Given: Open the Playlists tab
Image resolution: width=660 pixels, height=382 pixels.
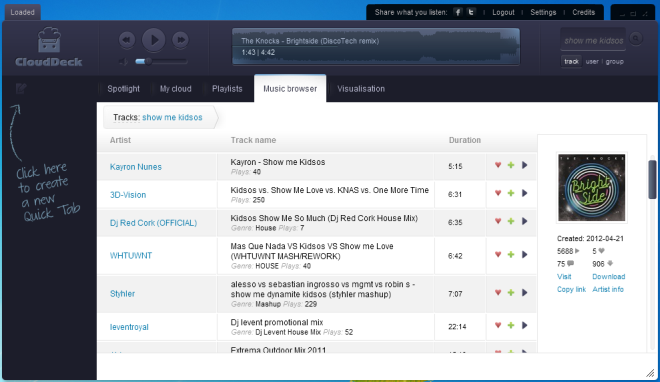Looking at the screenshot, I should [x=227, y=89].
